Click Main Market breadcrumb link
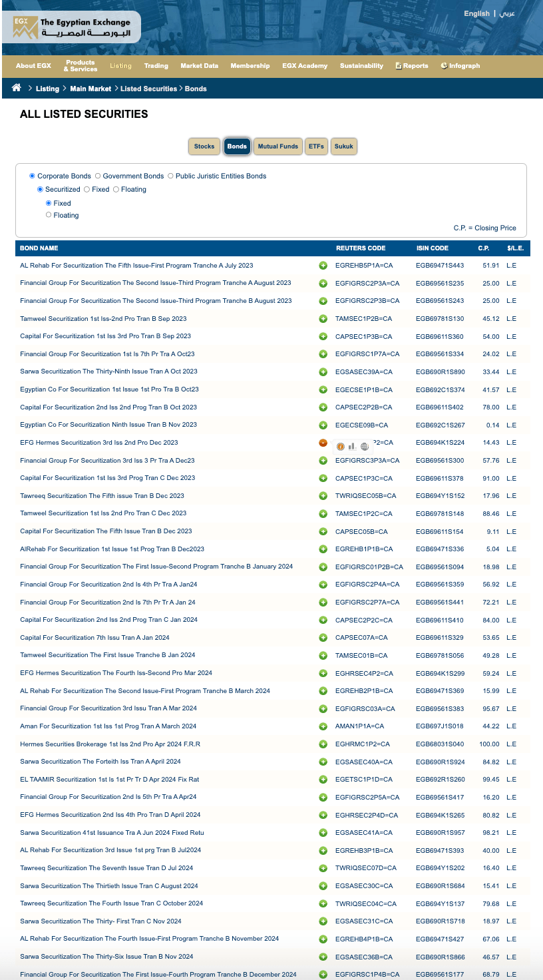The width and height of the screenshot is (543, 980). click(x=90, y=89)
